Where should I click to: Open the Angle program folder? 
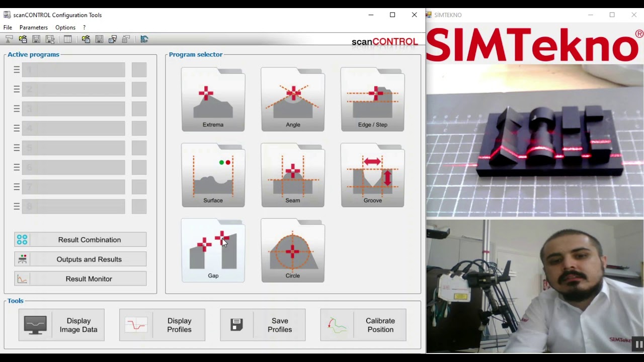click(293, 99)
